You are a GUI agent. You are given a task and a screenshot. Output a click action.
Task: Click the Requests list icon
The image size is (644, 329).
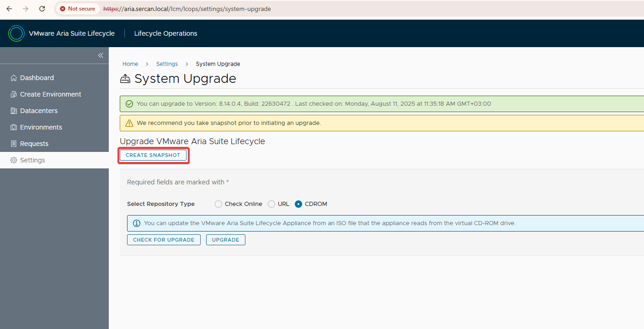(14, 144)
